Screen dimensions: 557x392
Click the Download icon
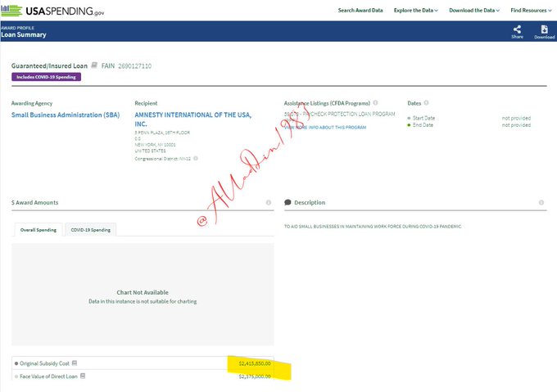(x=544, y=29)
